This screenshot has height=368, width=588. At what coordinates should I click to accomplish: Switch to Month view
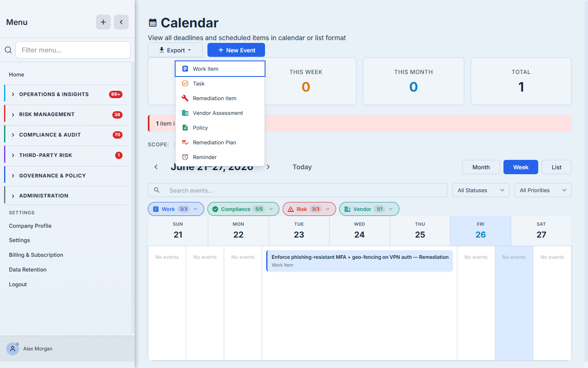pos(481,167)
